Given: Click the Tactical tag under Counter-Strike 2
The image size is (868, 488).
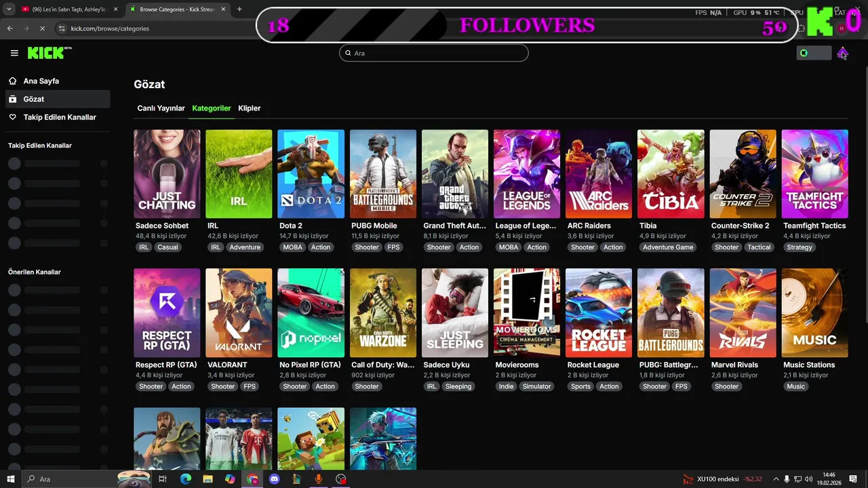Looking at the screenshot, I should (x=759, y=247).
